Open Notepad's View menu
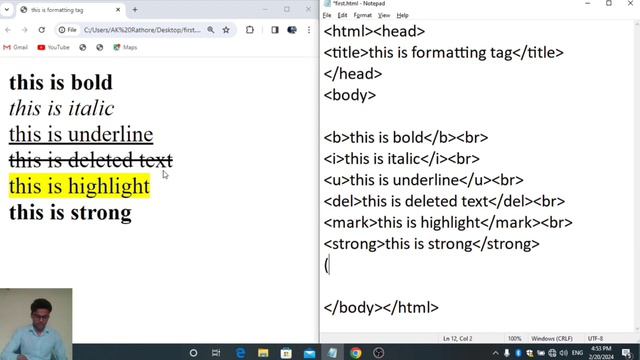The height and width of the screenshot is (360, 640). 384,16
